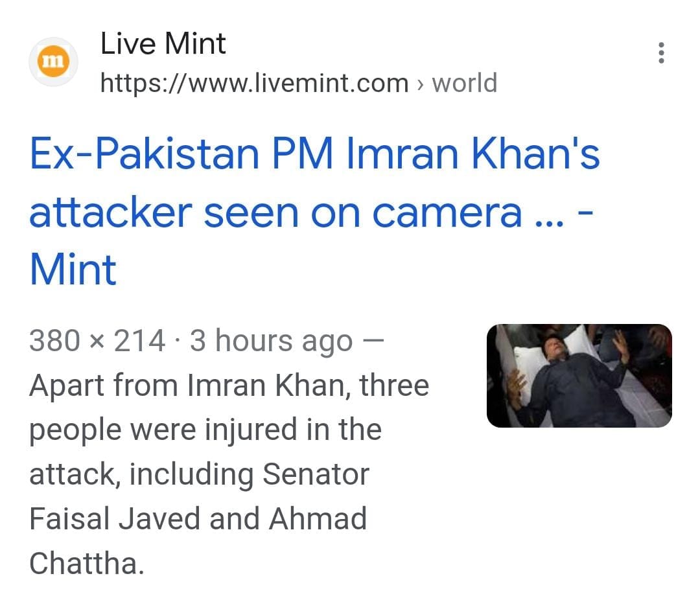Click the '3 hours ago' timestamp
700x600 pixels.
point(271,341)
